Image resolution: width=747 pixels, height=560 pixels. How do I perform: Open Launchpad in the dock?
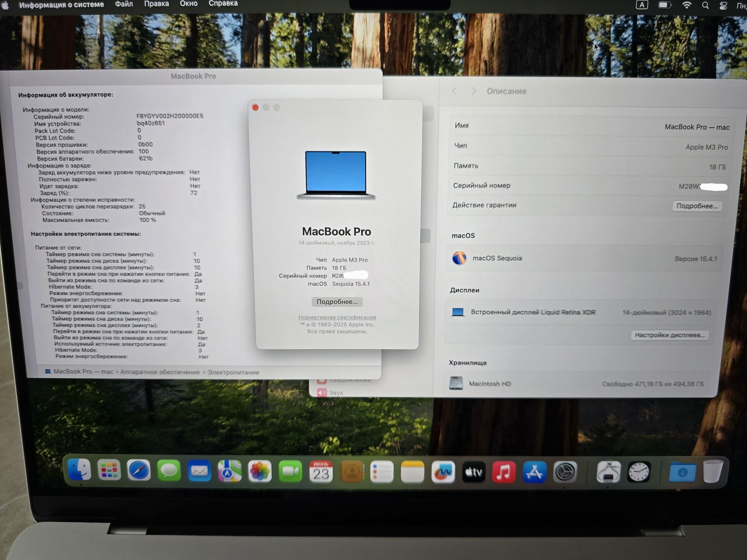[x=109, y=470]
